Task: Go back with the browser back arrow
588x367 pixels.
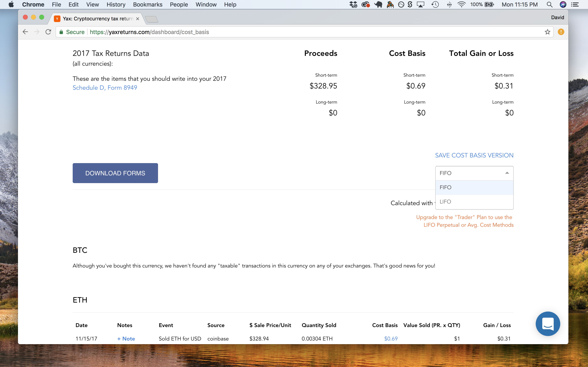Action: (x=26, y=32)
